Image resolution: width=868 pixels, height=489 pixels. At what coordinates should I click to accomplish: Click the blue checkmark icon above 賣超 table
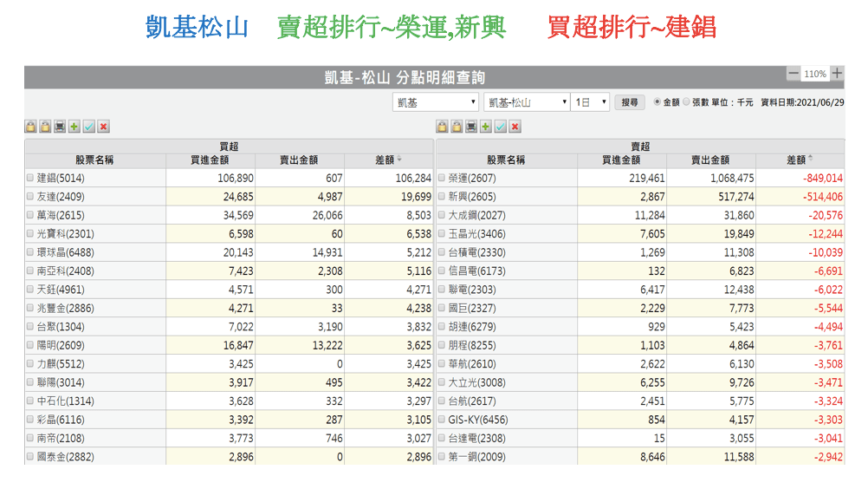501,127
